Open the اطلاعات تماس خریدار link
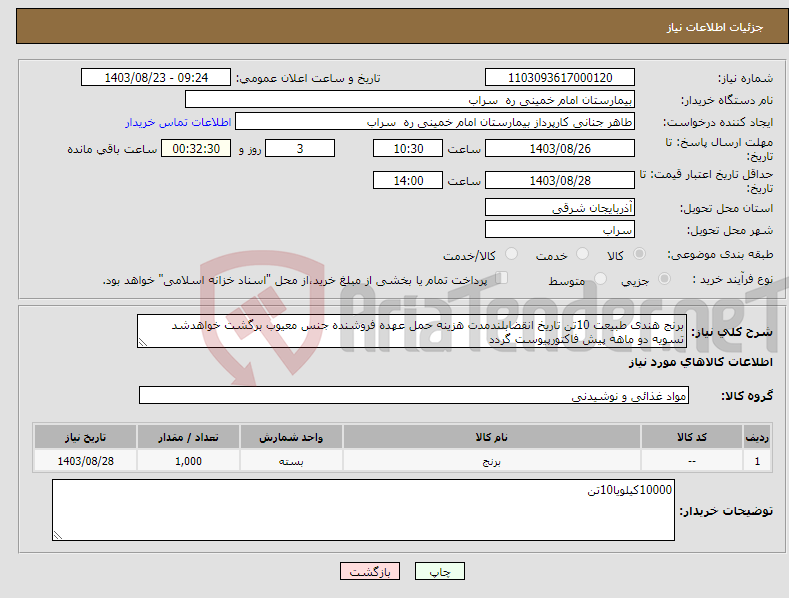 178,122
